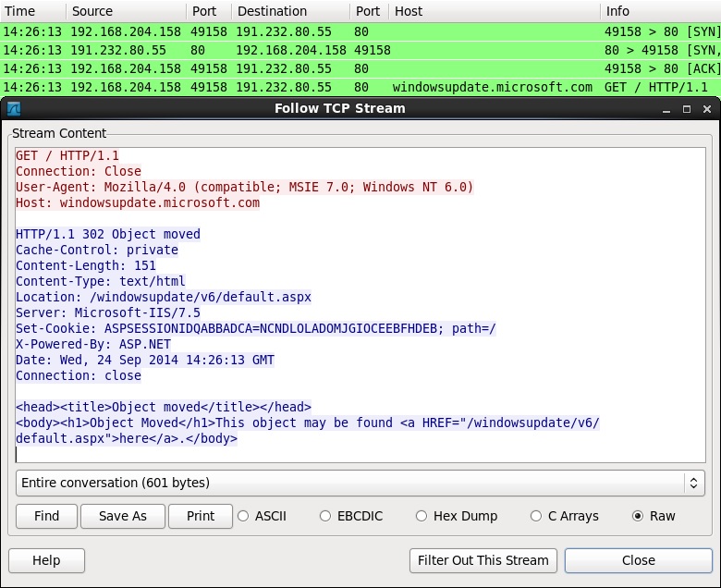Click the 'Connection: close' response line
The width and height of the screenshot is (721, 588).
[x=79, y=375]
